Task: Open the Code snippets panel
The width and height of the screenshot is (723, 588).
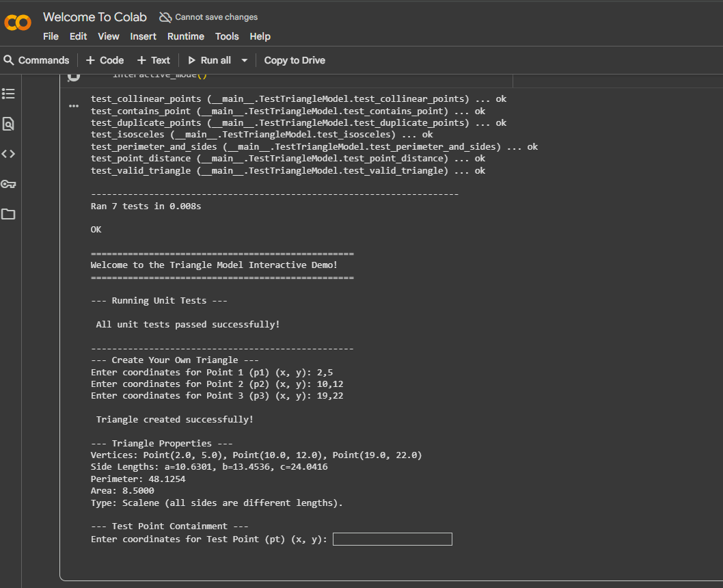Action: pos(8,154)
